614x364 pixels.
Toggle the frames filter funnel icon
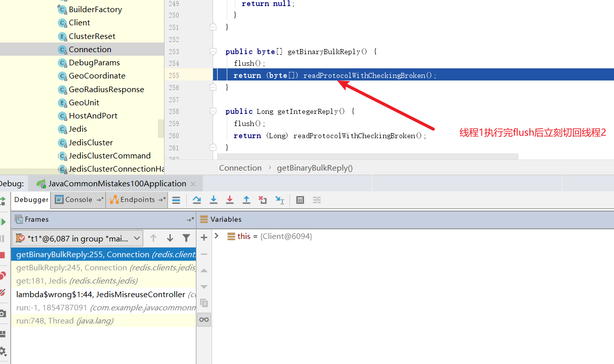186,238
